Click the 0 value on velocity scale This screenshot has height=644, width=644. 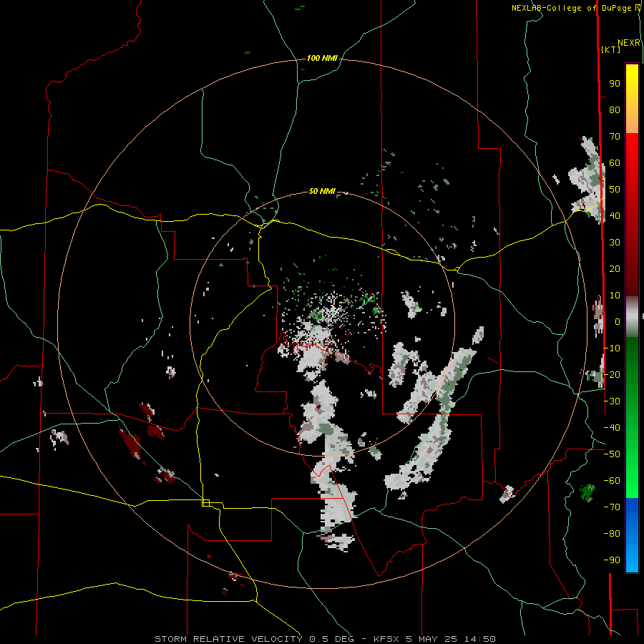(618, 322)
